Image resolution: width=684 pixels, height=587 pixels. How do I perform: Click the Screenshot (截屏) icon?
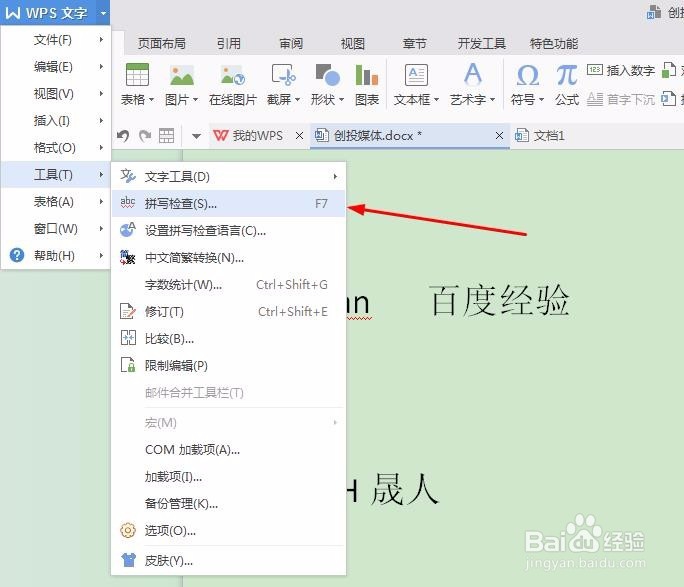point(284,75)
